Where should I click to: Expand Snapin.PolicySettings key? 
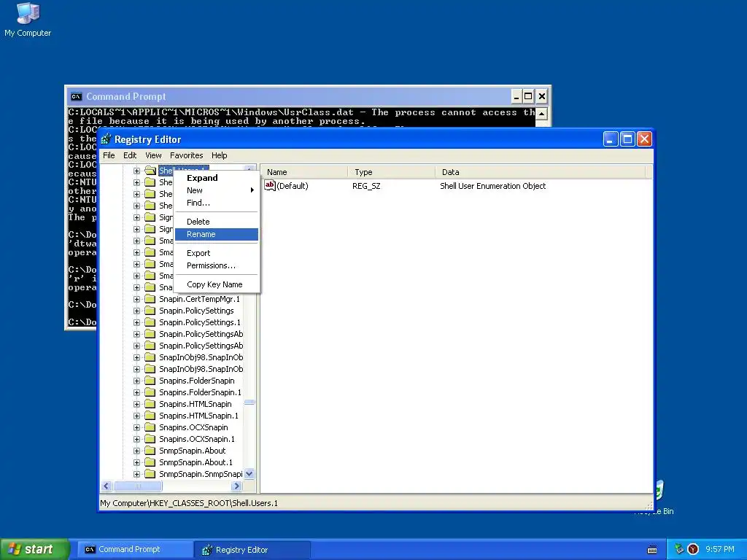point(136,311)
